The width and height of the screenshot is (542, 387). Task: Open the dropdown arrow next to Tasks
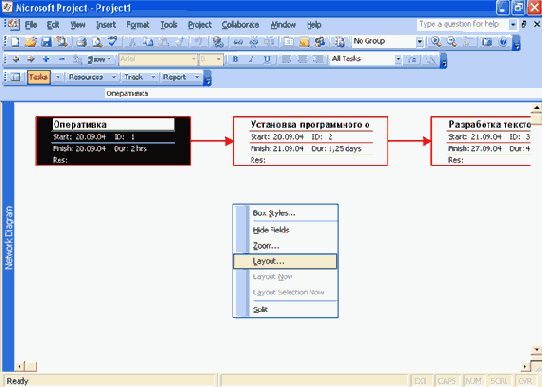click(58, 77)
